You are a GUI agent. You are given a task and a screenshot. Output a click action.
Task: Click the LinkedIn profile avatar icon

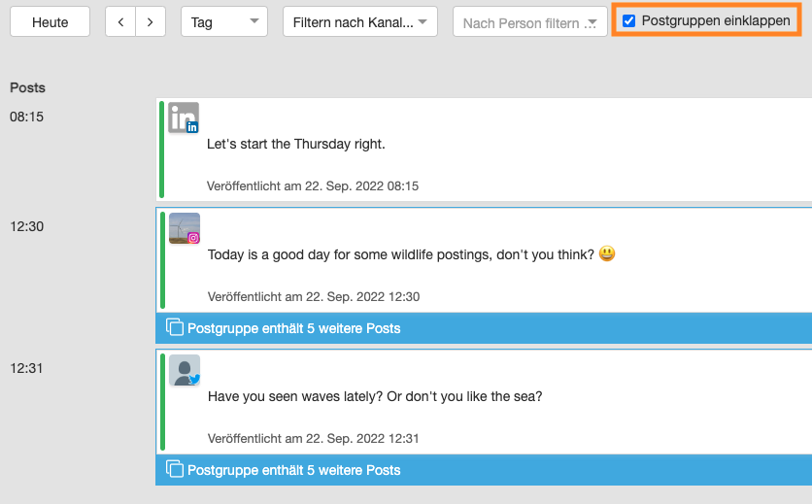(184, 118)
